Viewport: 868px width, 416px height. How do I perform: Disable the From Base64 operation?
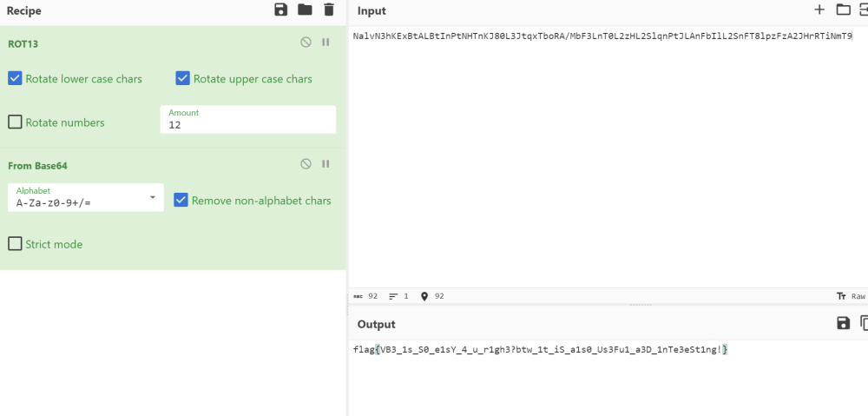(306, 164)
